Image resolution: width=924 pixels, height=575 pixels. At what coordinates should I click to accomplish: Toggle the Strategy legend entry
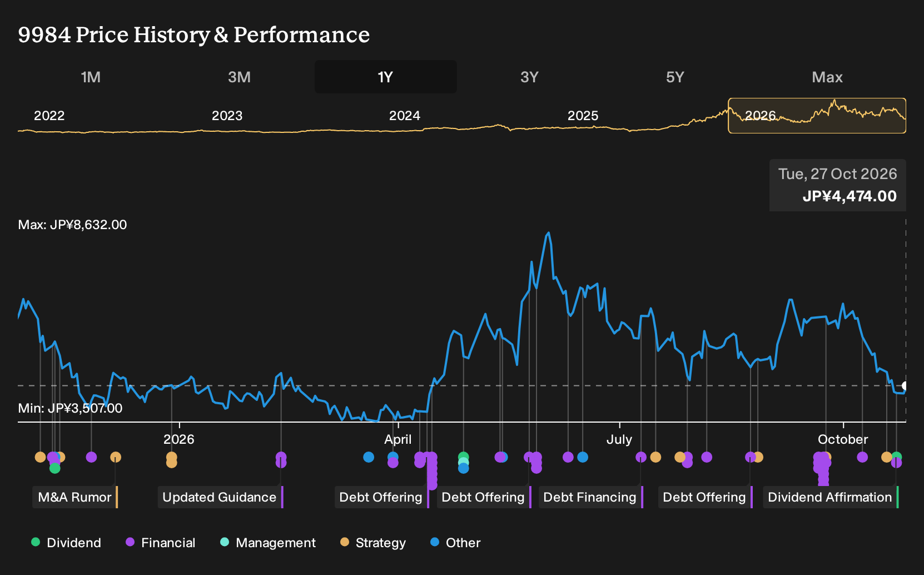(373, 543)
